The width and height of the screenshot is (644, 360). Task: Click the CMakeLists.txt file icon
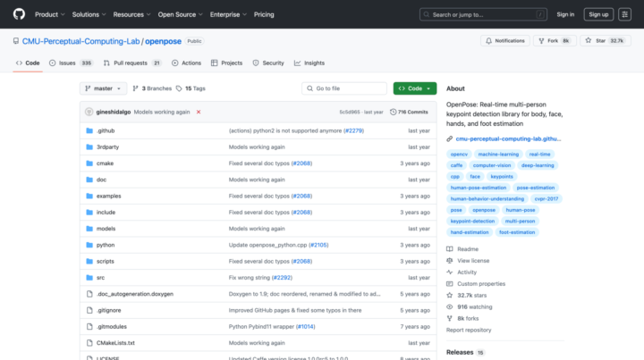pyautogui.click(x=89, y=343)
